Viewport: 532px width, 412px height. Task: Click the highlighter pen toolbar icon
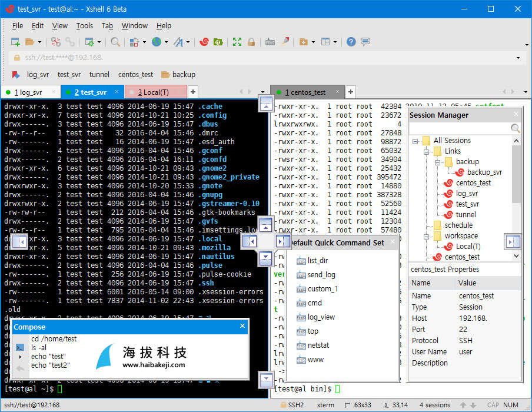tap(285, 42)
